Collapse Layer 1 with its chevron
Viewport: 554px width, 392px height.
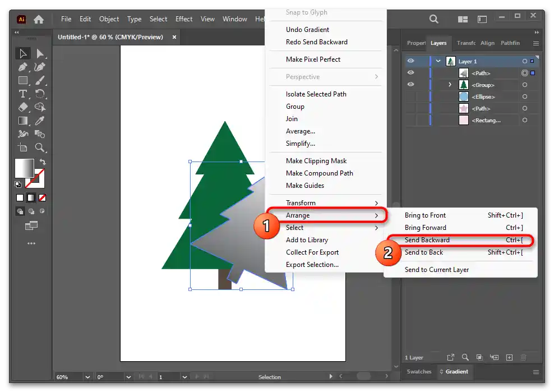[x=438, y=61]
